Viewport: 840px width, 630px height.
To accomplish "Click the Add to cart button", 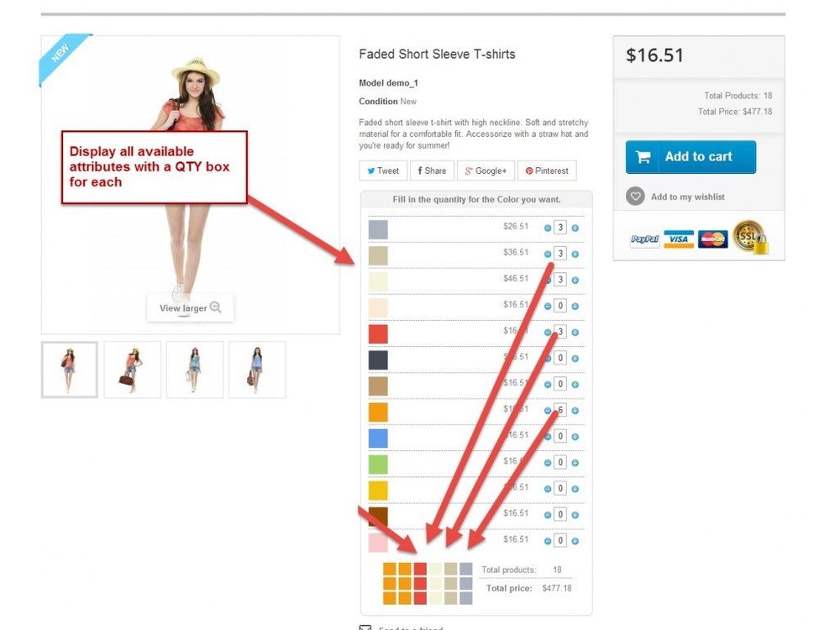I will point(690,157).
